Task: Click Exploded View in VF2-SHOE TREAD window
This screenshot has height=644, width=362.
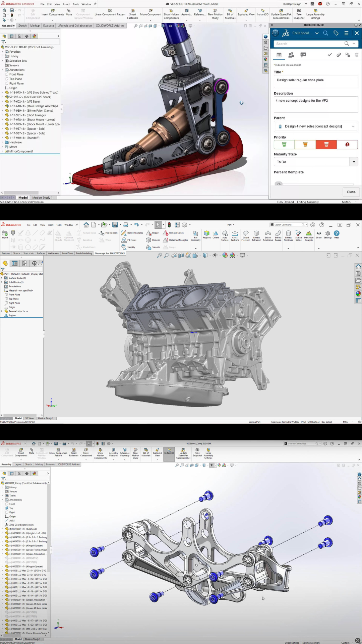Action: [246, 13]
